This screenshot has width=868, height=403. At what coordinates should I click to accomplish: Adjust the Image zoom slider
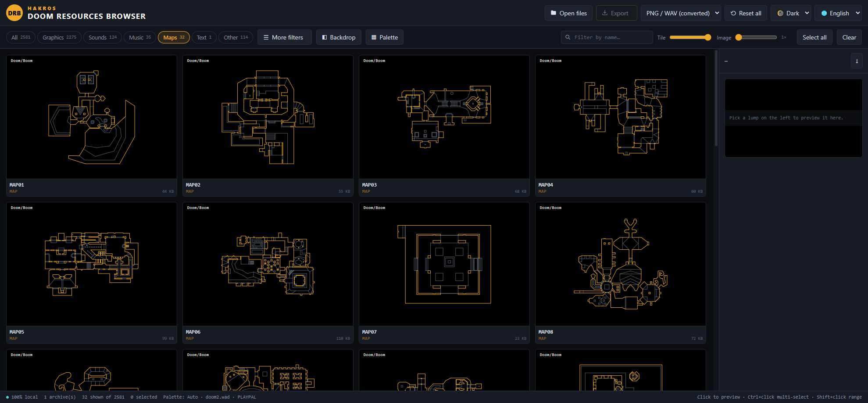[756, 37]
